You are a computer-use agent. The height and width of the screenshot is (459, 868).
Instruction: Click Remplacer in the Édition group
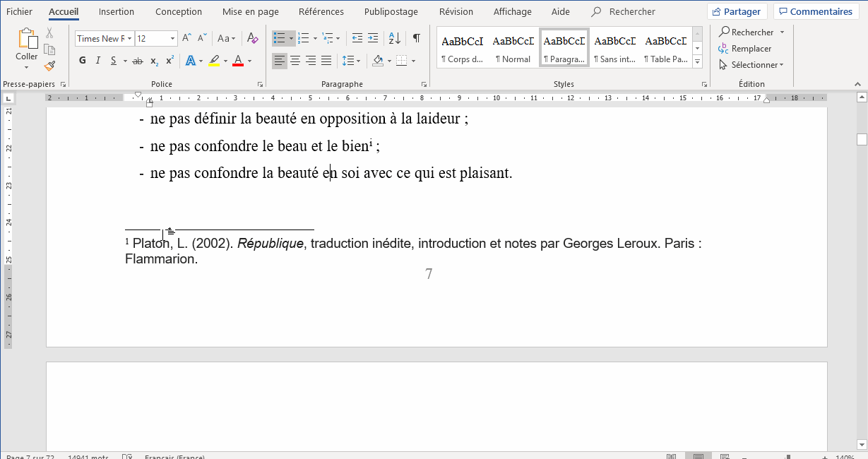click(745, 49)
